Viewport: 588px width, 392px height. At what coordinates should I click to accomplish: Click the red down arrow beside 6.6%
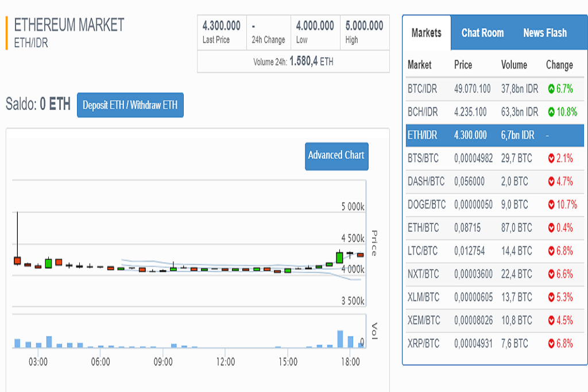(551, 274)
